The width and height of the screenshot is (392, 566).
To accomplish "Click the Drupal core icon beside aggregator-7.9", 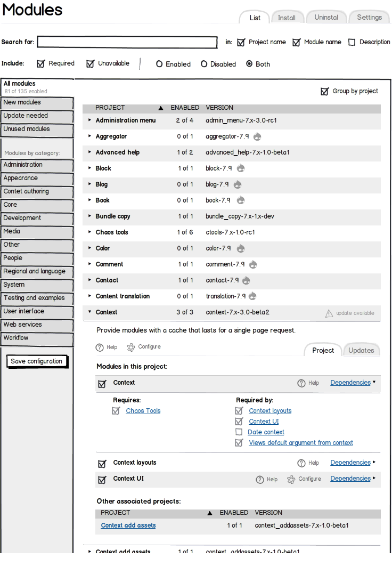I will click(257, 136).
